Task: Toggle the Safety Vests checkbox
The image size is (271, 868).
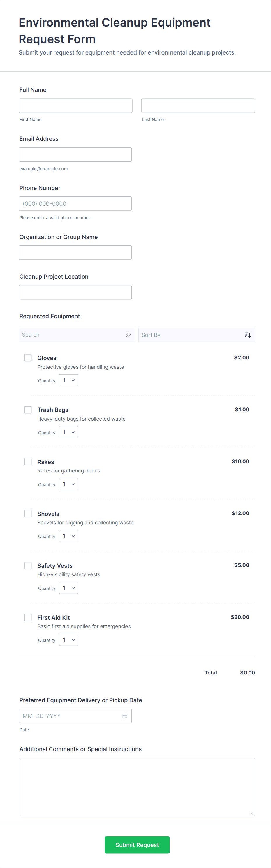Action: (x=28, y=565)
